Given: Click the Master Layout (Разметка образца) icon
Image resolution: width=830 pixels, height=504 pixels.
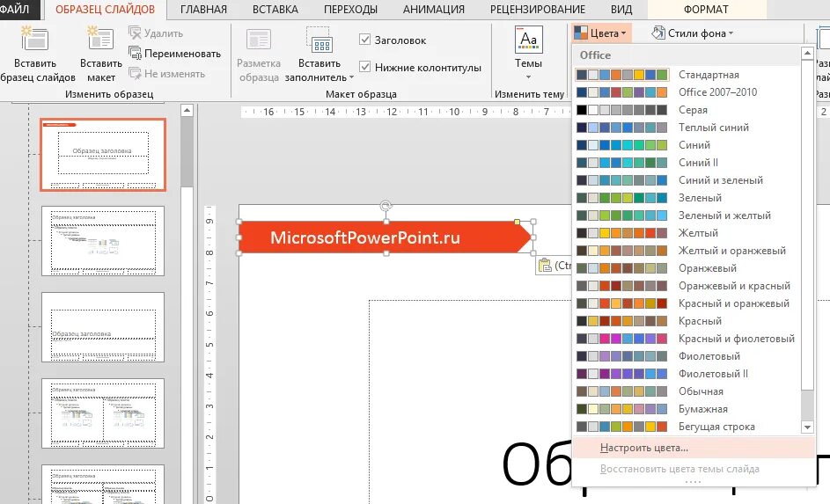Looking at the screenshot, I should (x=259, y=40).
